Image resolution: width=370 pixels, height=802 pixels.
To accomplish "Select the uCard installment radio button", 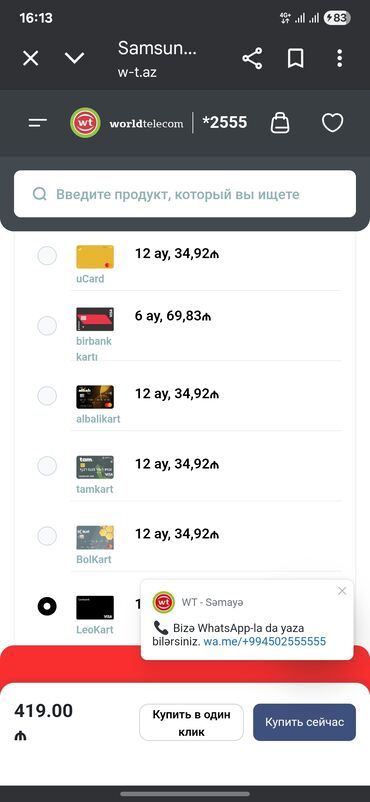I will pyautogui.click(x=47, y=256).
